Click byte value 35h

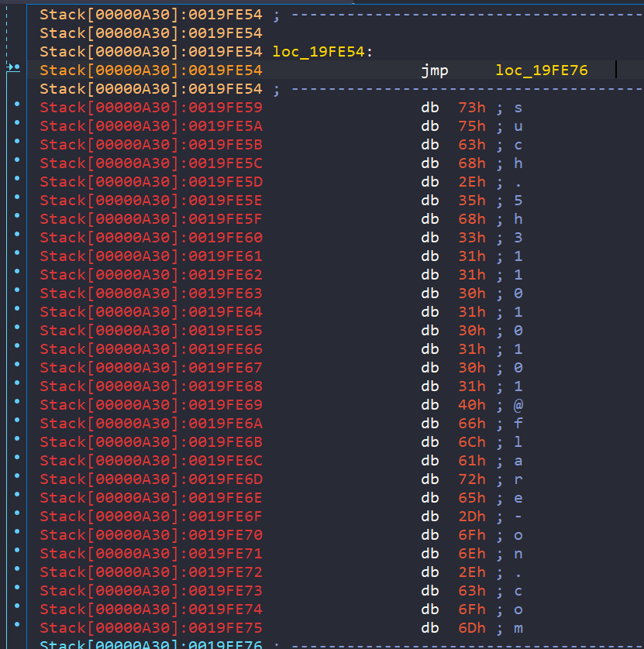[472, 201]
